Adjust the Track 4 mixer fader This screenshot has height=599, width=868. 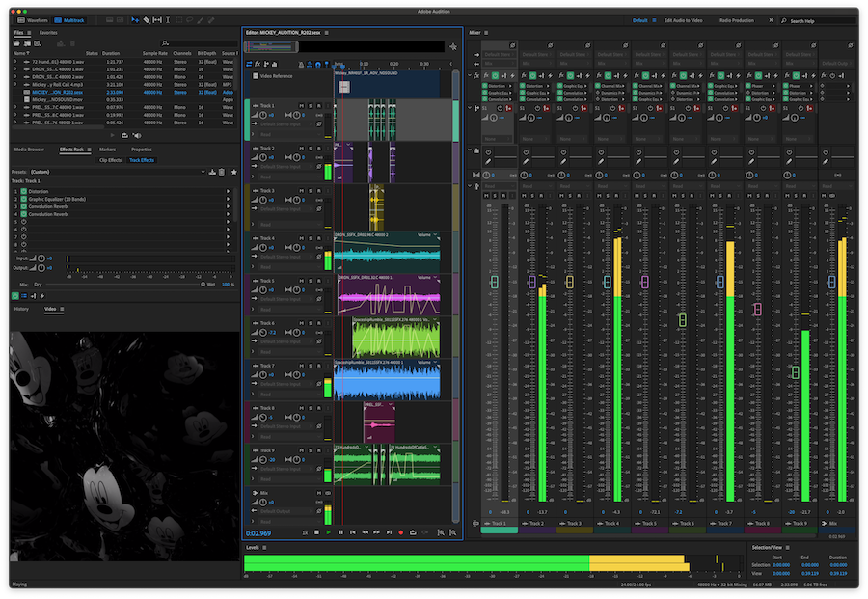(x=607, y=283)
